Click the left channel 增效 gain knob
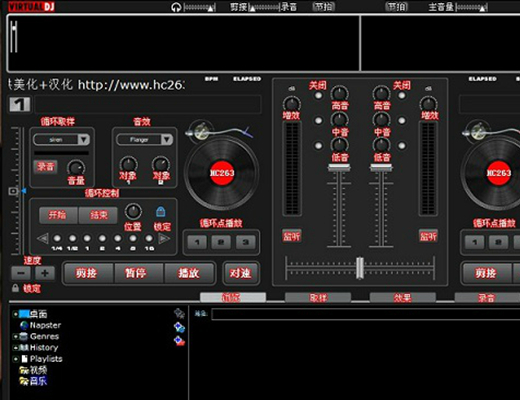The width and height of the screenshot is (520, 400). 292,104
